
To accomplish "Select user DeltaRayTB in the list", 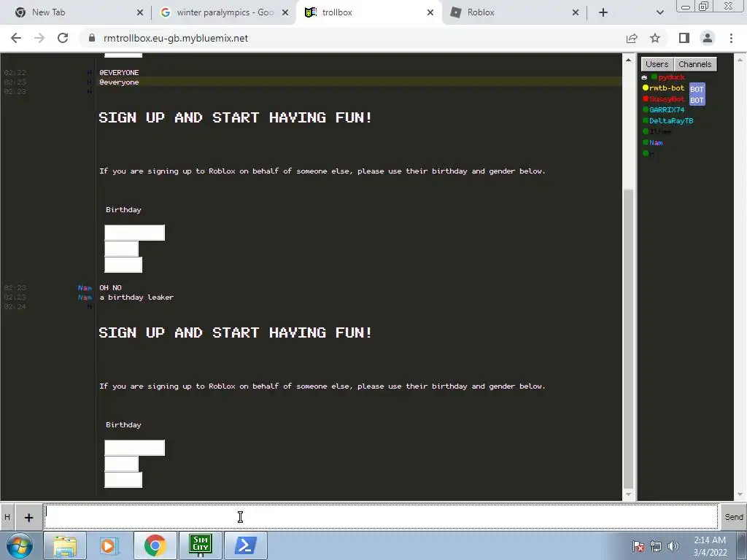I will [671, 121].
